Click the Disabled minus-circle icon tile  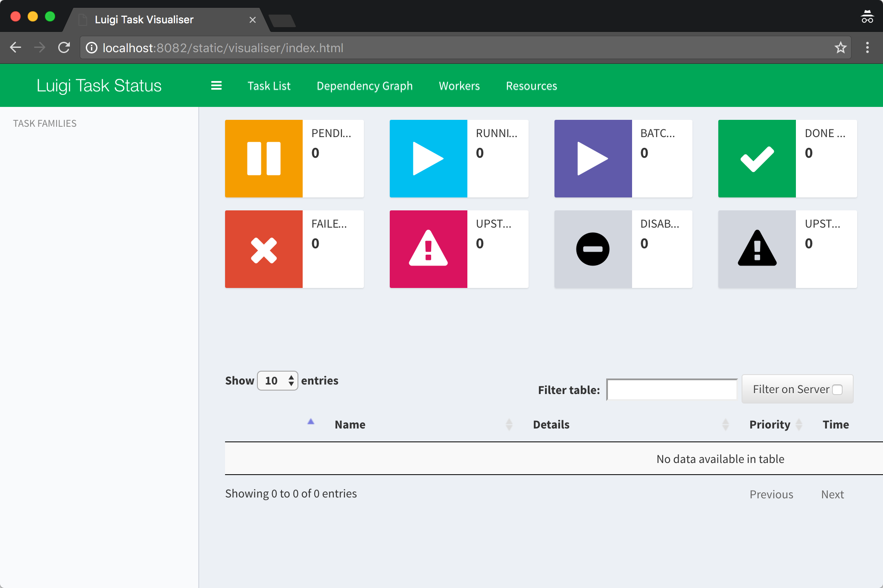coord(593,249)
